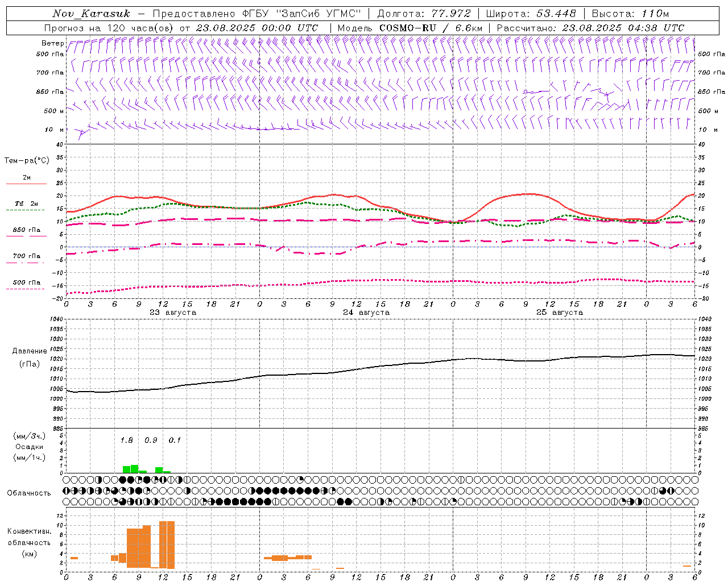This screenshot has height=582, width=728.
Task: Click the tallest orange convective cloud bar
Action: pos(167,544)
